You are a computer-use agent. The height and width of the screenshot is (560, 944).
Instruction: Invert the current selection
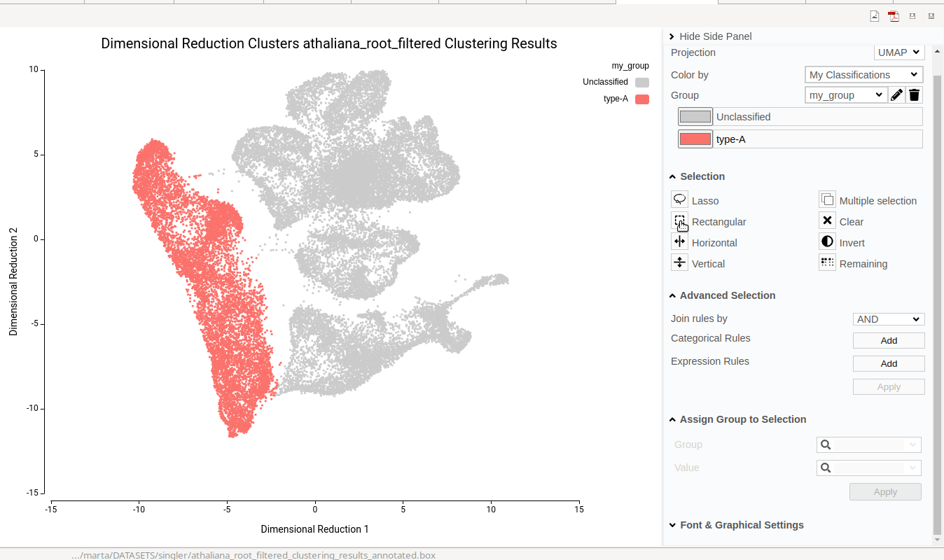[x=827, y=242]
